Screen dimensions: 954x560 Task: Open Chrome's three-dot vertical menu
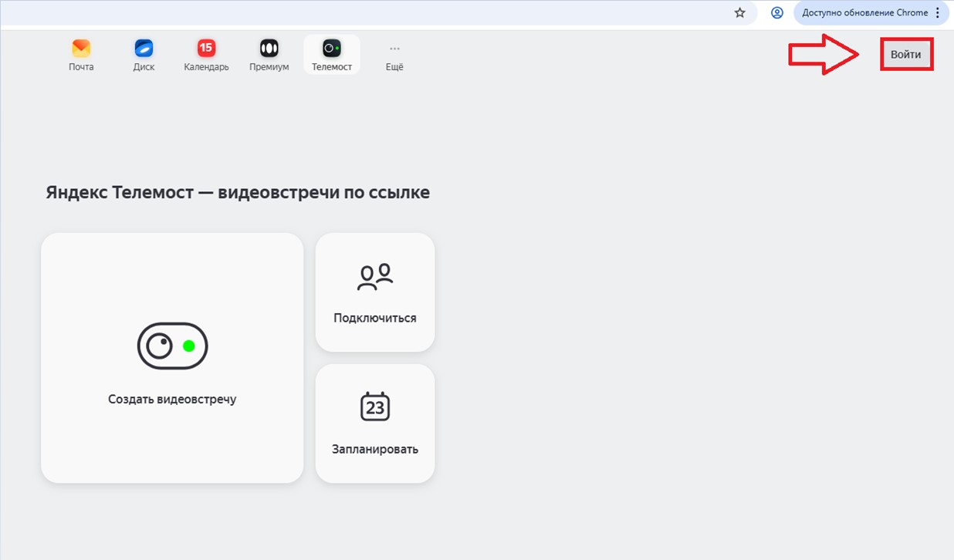pos(938,12)
